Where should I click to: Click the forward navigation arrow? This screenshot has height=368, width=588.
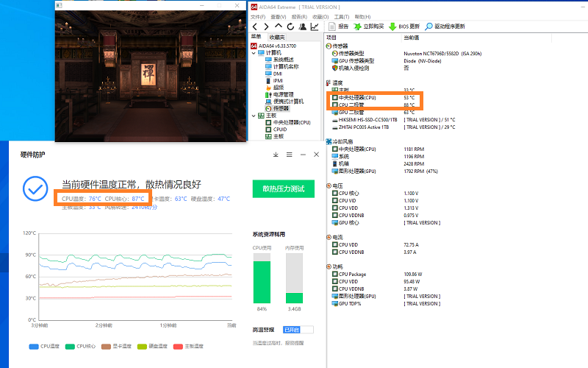tap(266, 26)
